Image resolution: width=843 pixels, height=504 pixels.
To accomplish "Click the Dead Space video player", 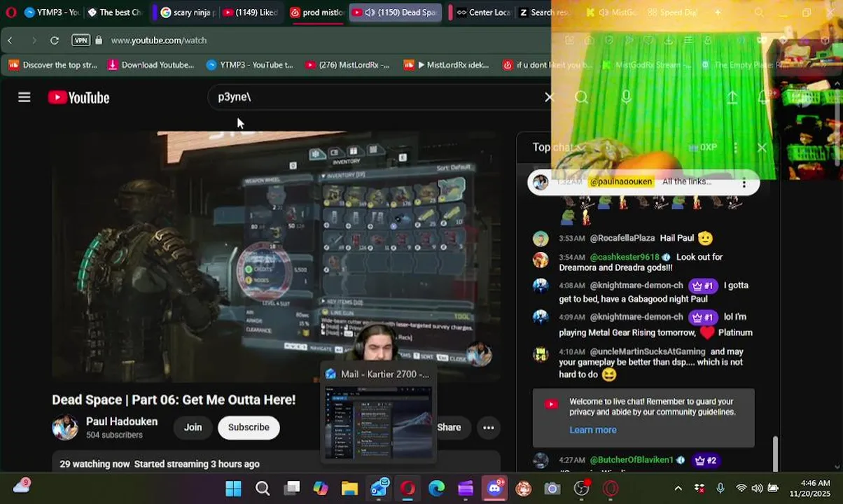I will pos(276,256).
